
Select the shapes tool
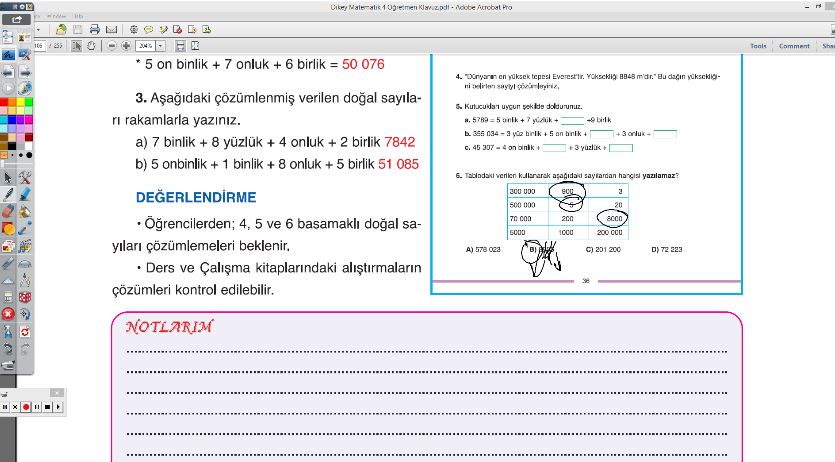tap(8, 228)
